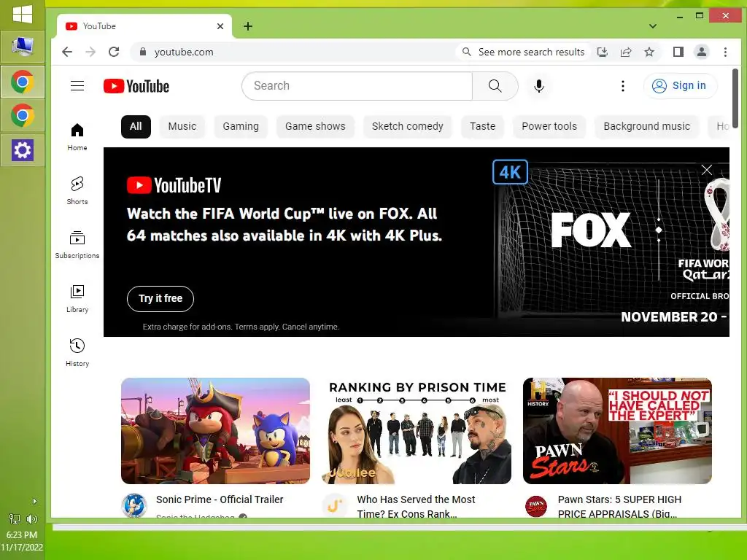The width and height of the screenshot is (747, 560).
Task: Open the computer icon on taskbar
Action: [23, 47]
